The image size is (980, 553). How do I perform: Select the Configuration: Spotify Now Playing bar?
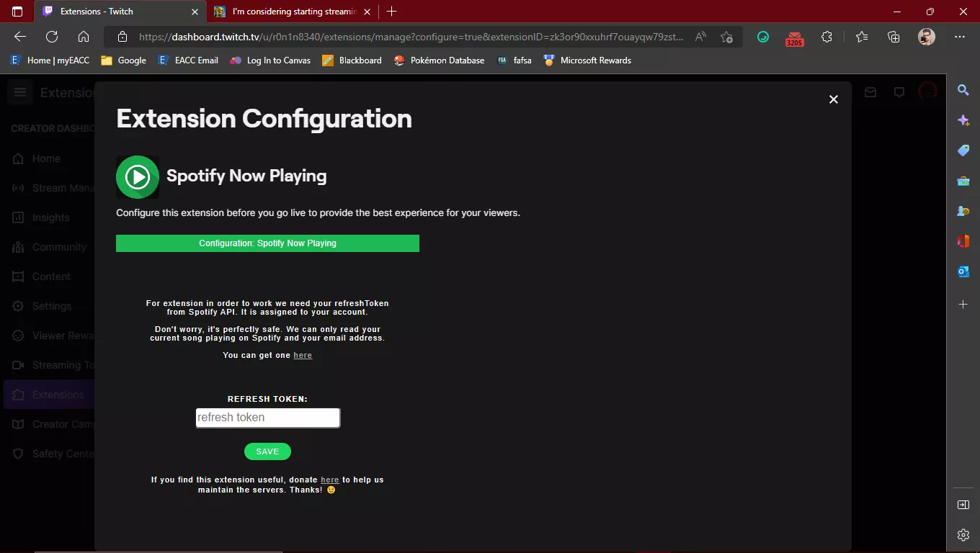point(267,243)
